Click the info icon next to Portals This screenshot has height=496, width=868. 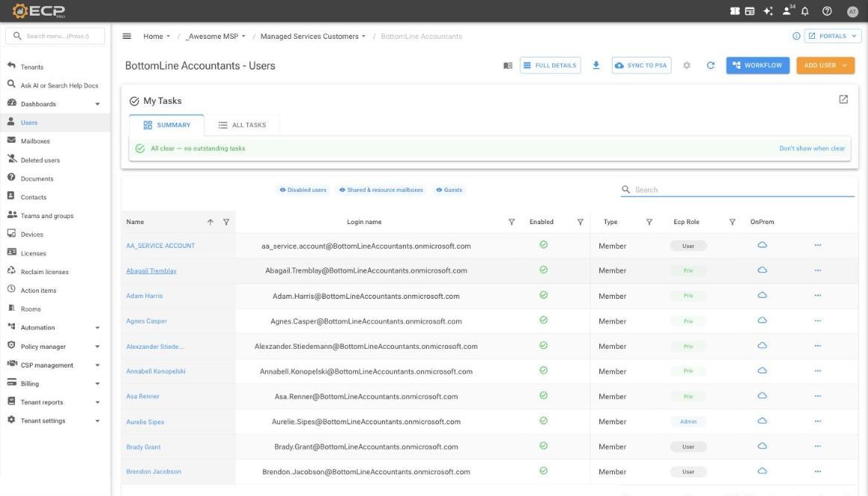click(x=796, y=36)
